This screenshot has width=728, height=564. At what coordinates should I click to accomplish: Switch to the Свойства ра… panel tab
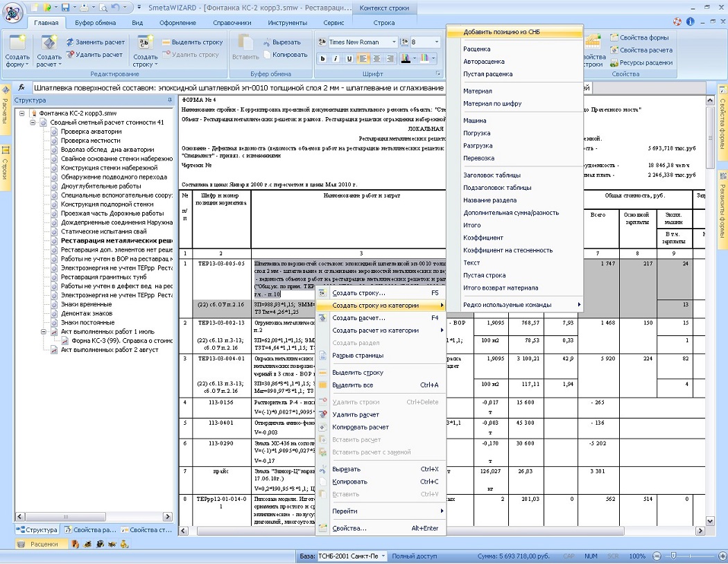[90, 530]
